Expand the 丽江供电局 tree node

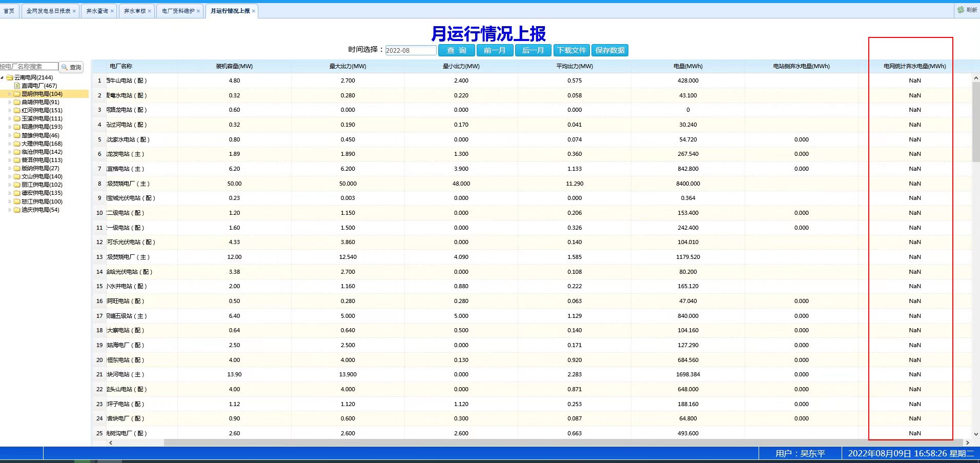tap(10, 185)
